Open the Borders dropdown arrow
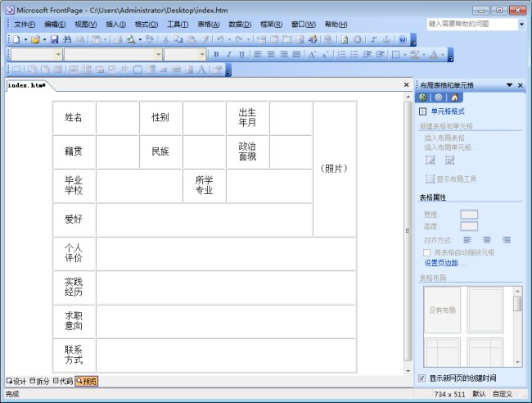 [405, 54]
